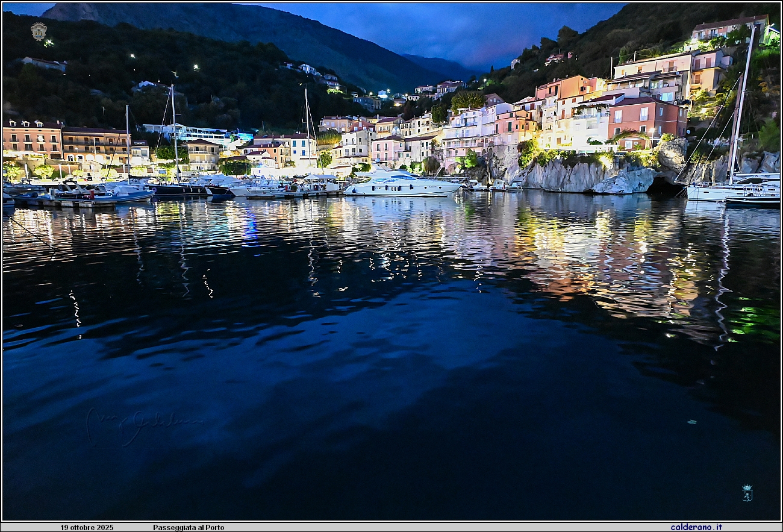Click the sea cave opening in the rocks
Image resolution: width=783 pixels, height=532 pixels.
(664, 186)
